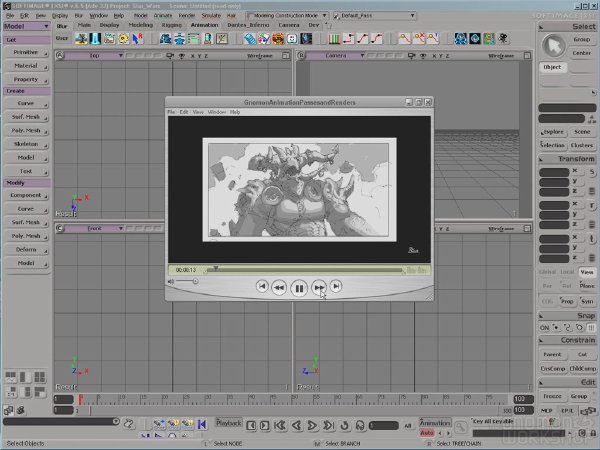Click the orange creature face toolbar icon
Screen dimensions: 600x450
[x=278, y=39]
